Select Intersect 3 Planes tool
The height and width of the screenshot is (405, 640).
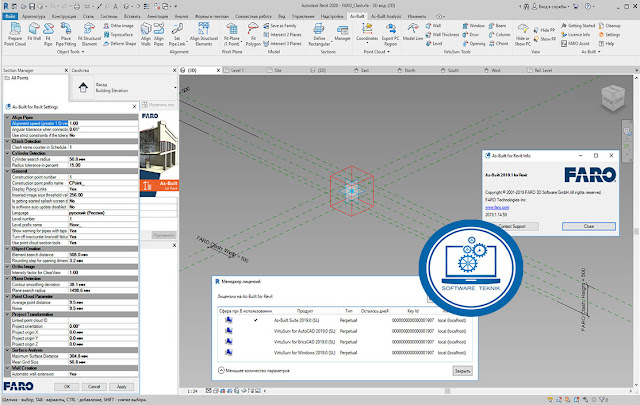pyautogui.click(x=282, y=43)
